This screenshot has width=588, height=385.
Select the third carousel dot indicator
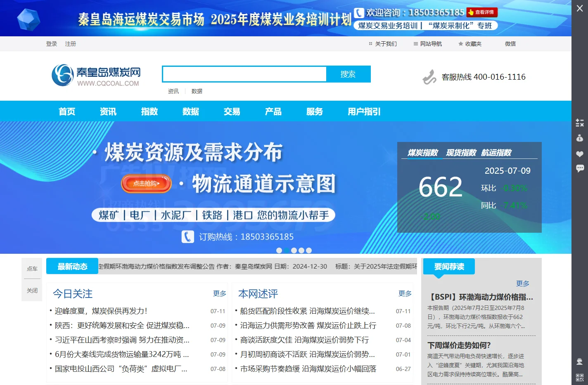pos(294,250)
